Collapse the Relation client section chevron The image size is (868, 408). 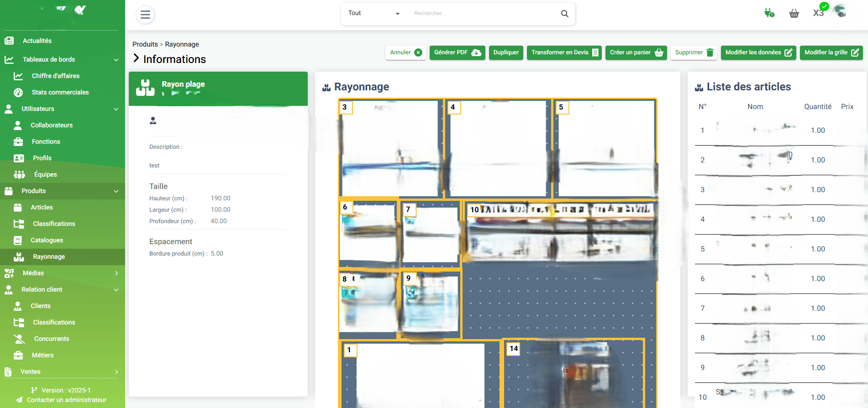point(116,290)
